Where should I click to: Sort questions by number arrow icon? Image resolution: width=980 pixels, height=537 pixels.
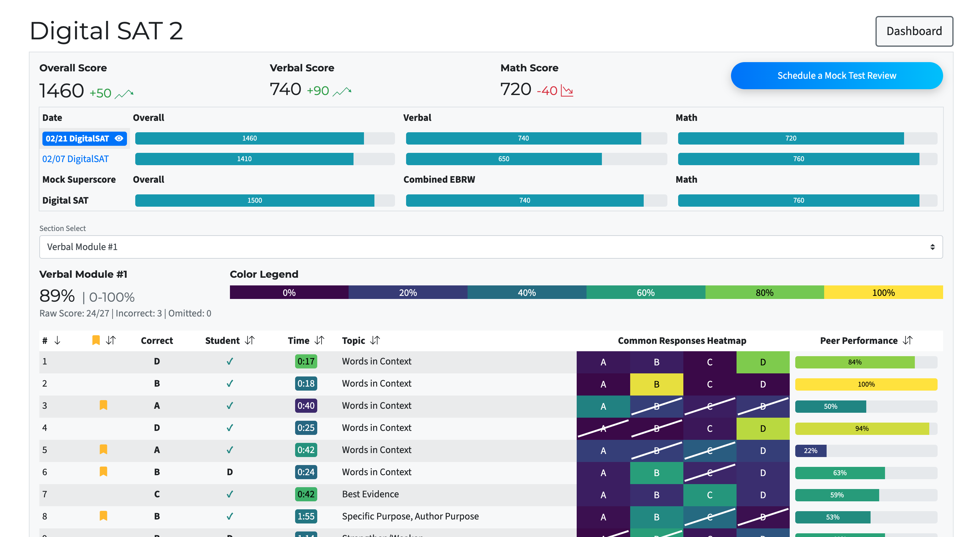(57, 340)
